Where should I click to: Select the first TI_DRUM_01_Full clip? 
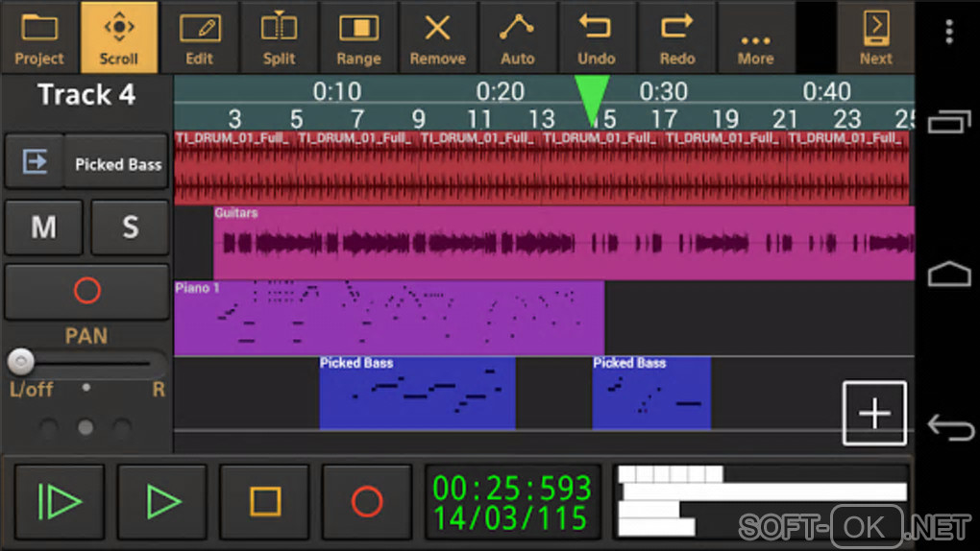coord(235,167)
